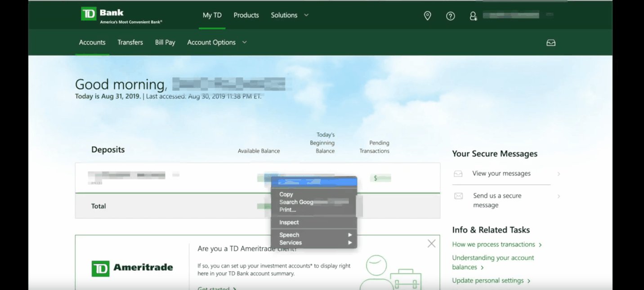This screenshot has height=290, width=644.
Task: Select Inspect from the context menu
Action: 289,222
